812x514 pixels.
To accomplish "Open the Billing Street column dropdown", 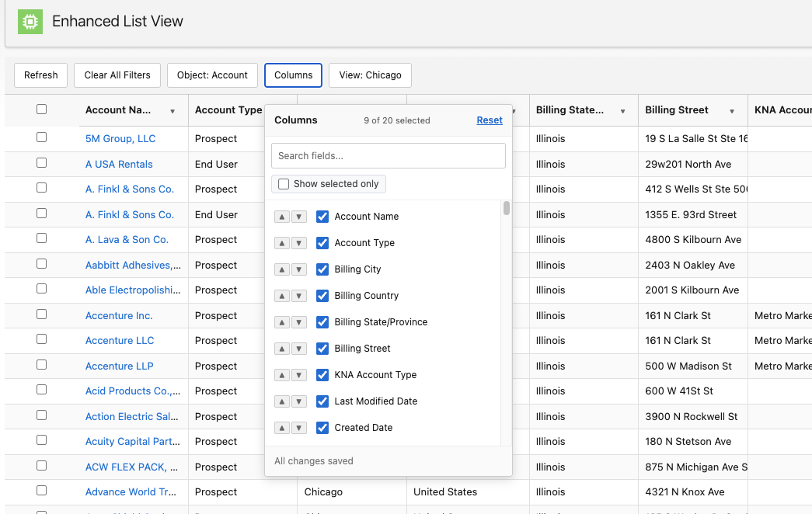I will 731,110.
